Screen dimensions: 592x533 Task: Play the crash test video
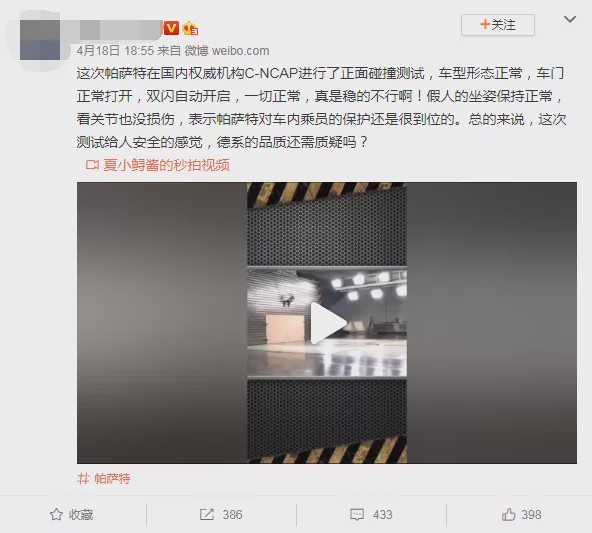point(327,323)
